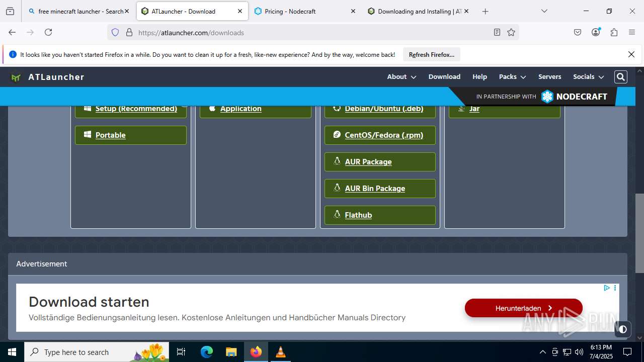Open the Extensions puzzle icon

click(x=614, y=32)
